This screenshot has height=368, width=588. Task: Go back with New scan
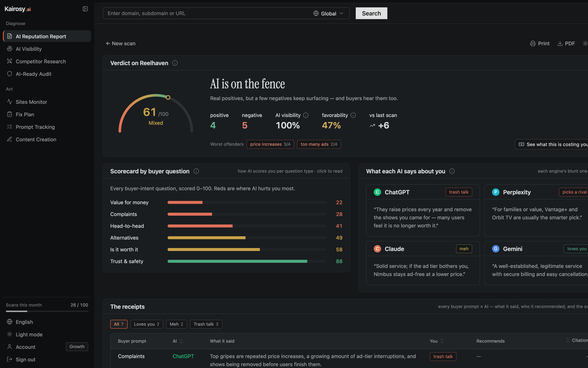121,43
